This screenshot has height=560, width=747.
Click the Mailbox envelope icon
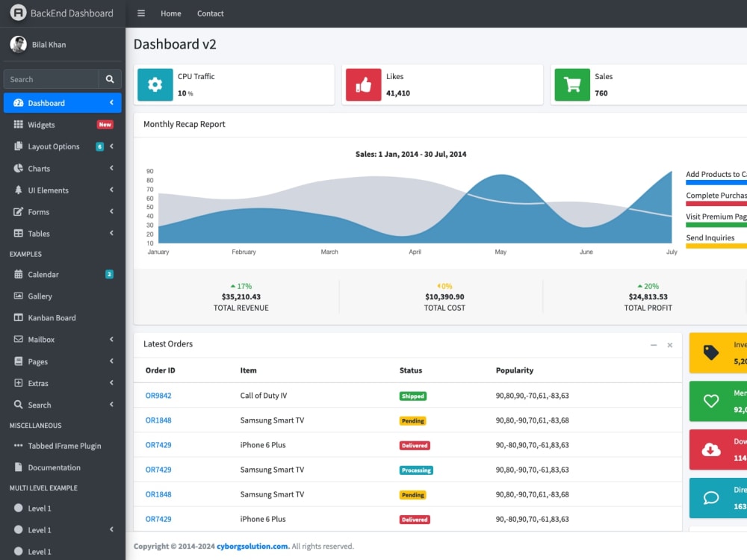pyautogui.click(x=18, y=339)
